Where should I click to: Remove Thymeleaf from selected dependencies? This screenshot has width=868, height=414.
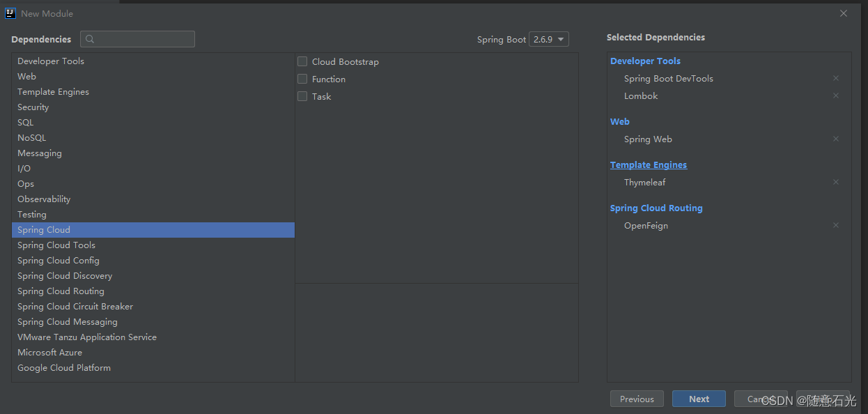836,183
